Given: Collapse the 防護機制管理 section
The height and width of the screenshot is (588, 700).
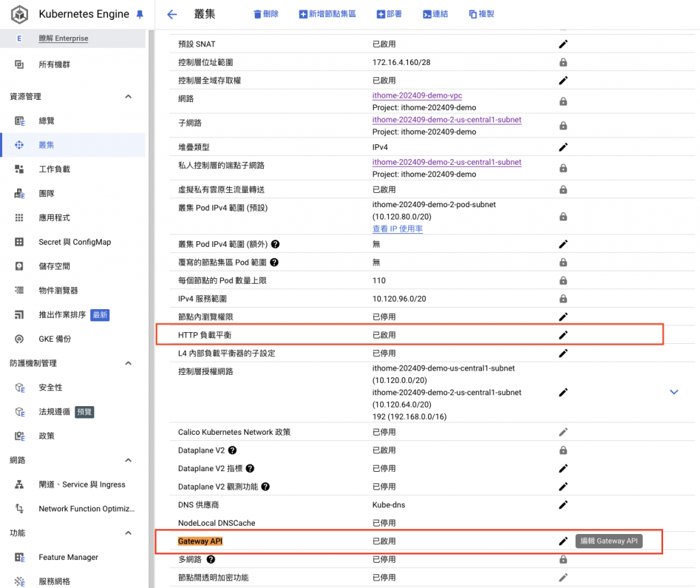Looking at the screenshot, I should click(x=128, y=363).
